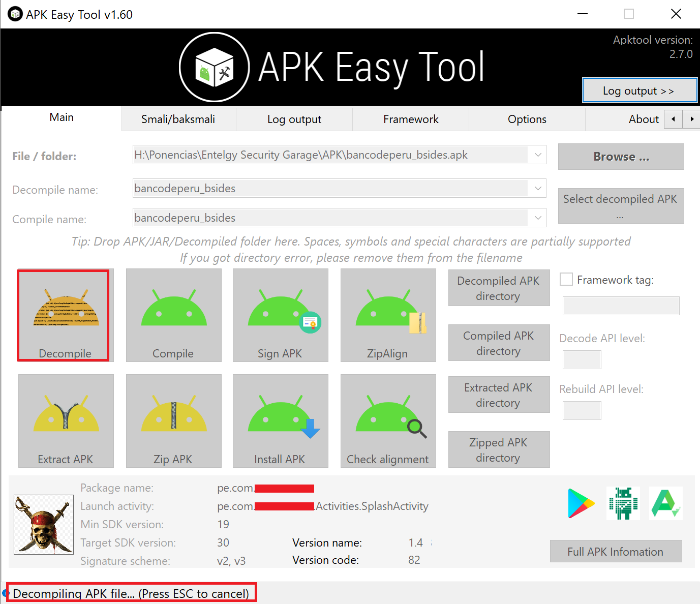Click Select decompiled APK ... button
The width and height of the screenshot is (700, 604).
(621, 206)
